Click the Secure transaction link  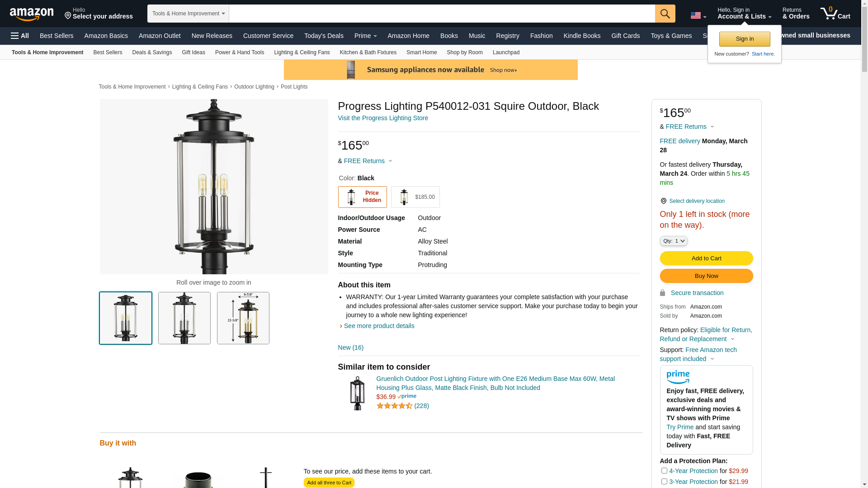point(697,293)
